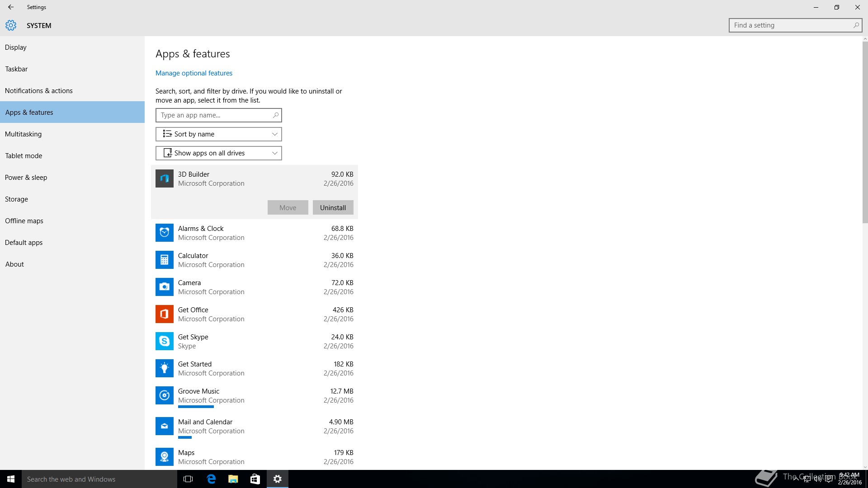Click the Settings gear icon beside SYSTEM
This screenshot has width=868, height=488.
click(x=11, y=25)
